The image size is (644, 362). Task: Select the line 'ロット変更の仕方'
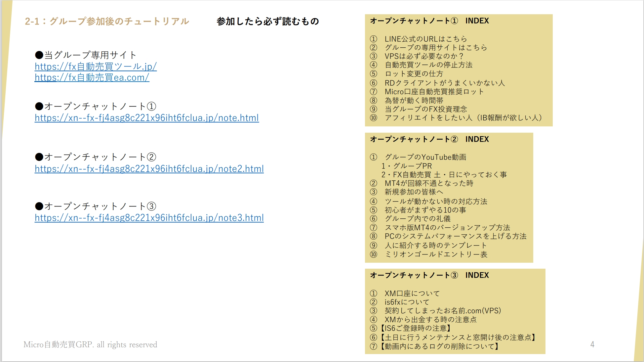tap(414, 73)
